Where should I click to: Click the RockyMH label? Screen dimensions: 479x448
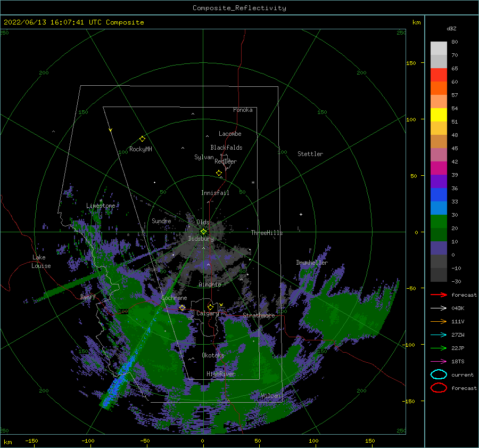pyautogui.click(x=141, y=149)
